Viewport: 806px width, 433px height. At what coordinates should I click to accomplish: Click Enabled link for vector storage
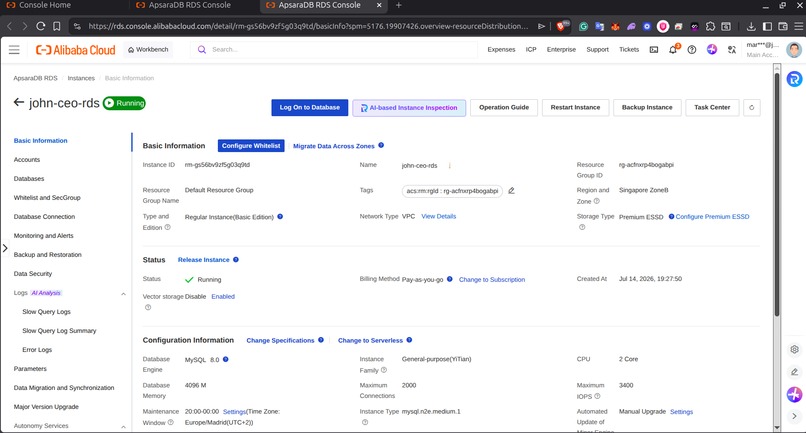[x=223, y=297]
